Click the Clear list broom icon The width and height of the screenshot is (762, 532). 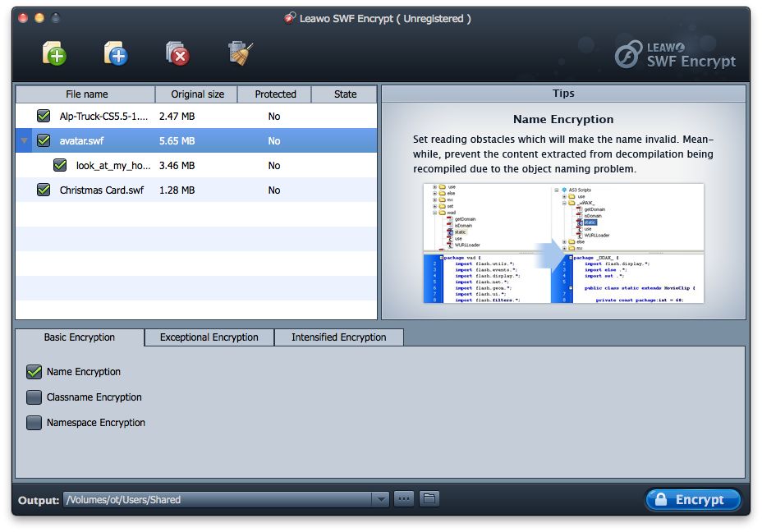click(240, 53)
